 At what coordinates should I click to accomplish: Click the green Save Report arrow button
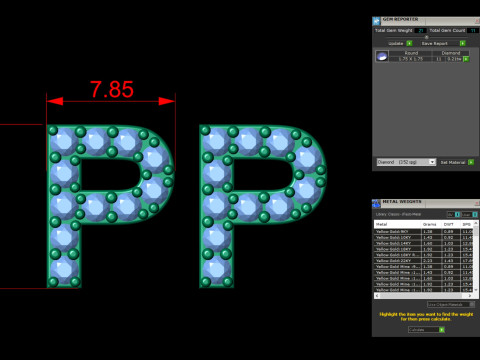pyautogui.click(x=462, y=43)
